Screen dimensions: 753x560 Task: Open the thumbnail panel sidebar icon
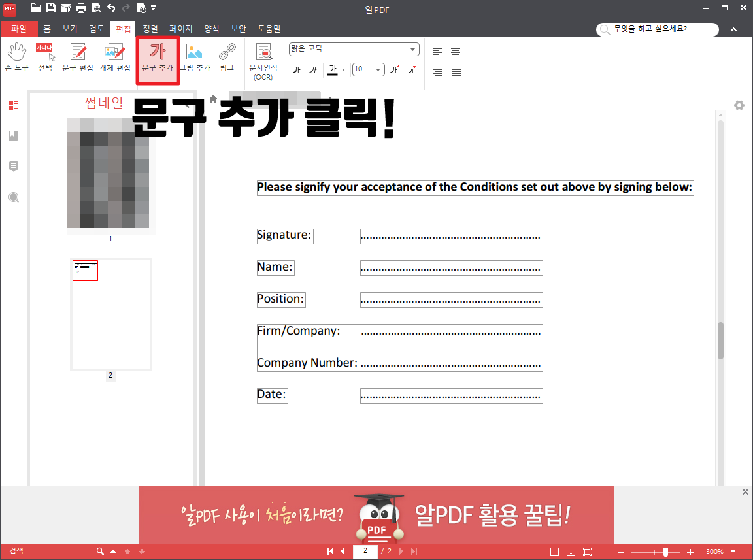point(14,105)
